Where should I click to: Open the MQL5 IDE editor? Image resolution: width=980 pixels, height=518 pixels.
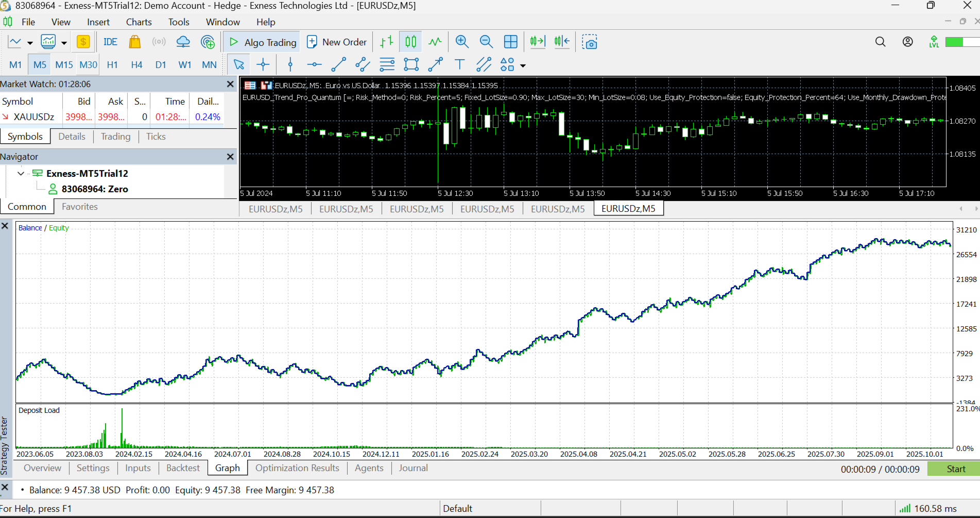(110, 42)
